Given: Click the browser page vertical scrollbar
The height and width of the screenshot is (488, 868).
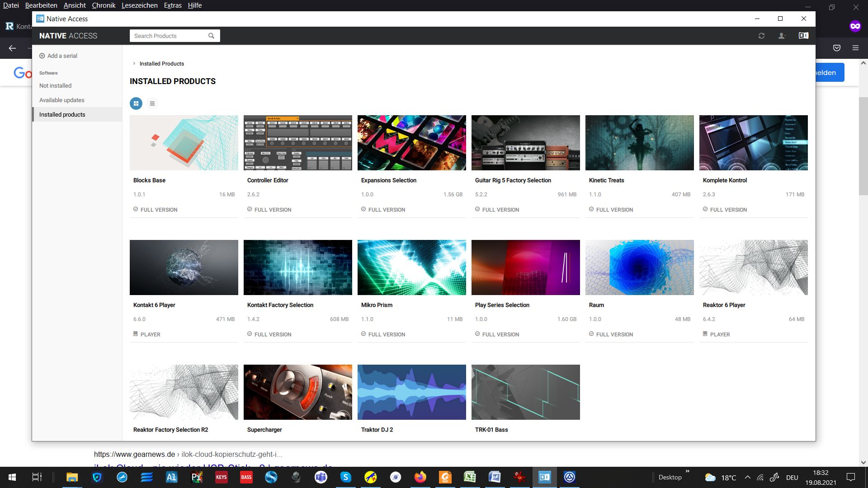Looking at the screenshot, I should click(x=863, y=145).
